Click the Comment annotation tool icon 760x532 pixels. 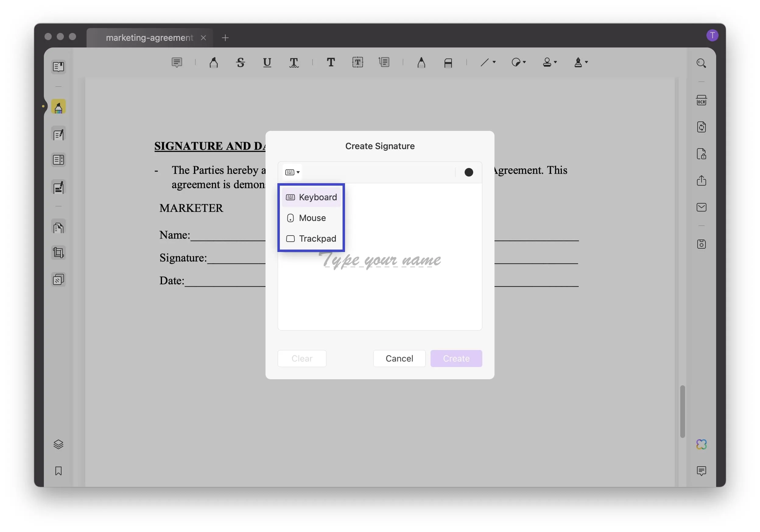[x=177, y=63]
